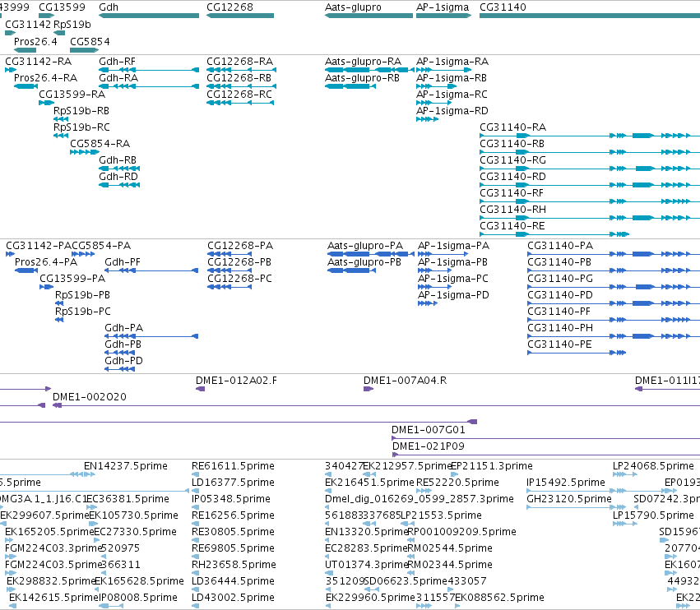The width and height of the screenshot is (700, 610).
Task: Select the Gdh gene bar
Action: [149, 16]
